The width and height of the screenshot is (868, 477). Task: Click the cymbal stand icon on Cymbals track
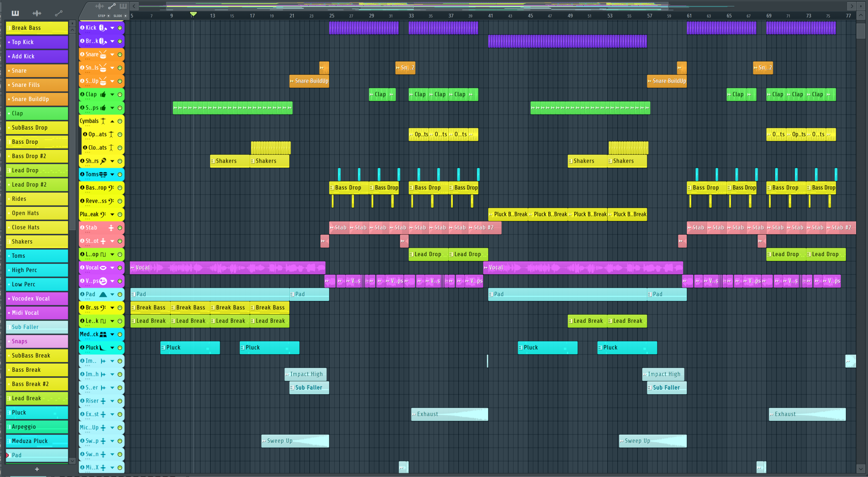point(103,121)
